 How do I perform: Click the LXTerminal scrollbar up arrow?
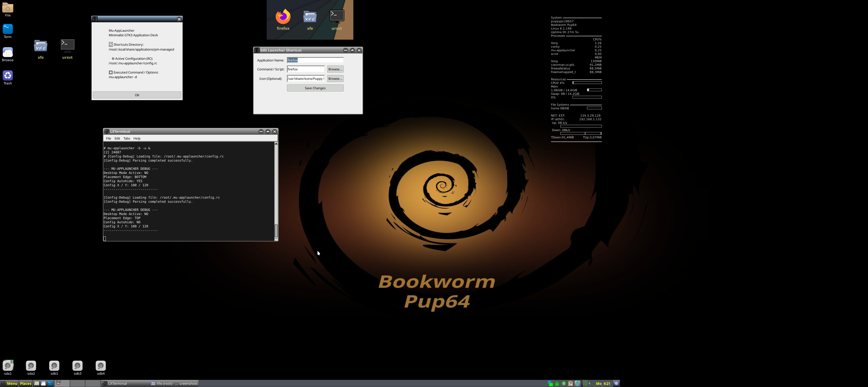[276, 144]
